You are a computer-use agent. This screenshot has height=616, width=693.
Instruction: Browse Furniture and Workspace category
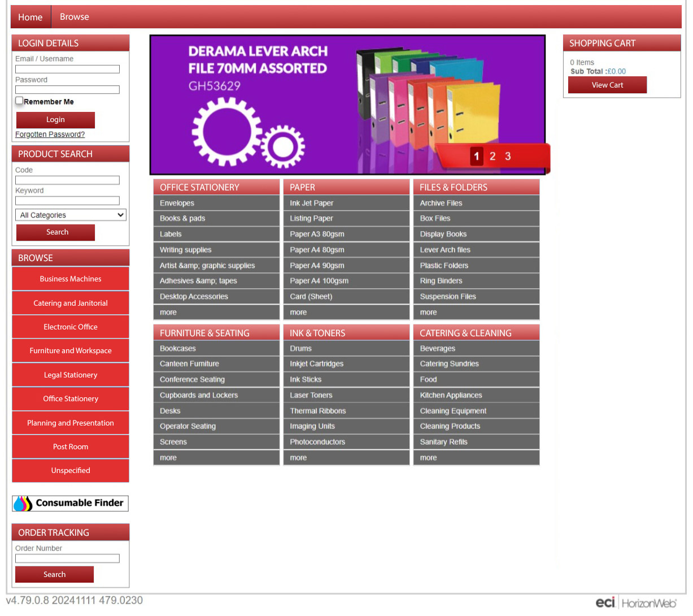pyautogui.click(x=71, y=351)
